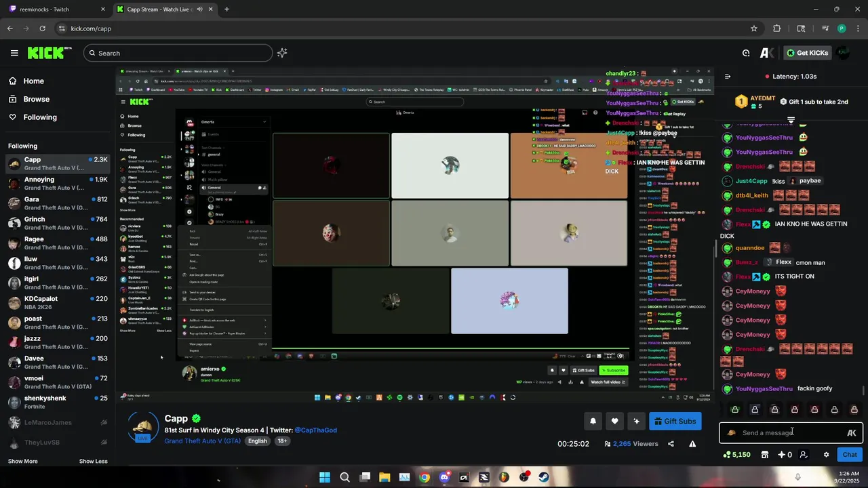
Task: Click Flexx username in chat message
Action: click(x=744, y=224)
